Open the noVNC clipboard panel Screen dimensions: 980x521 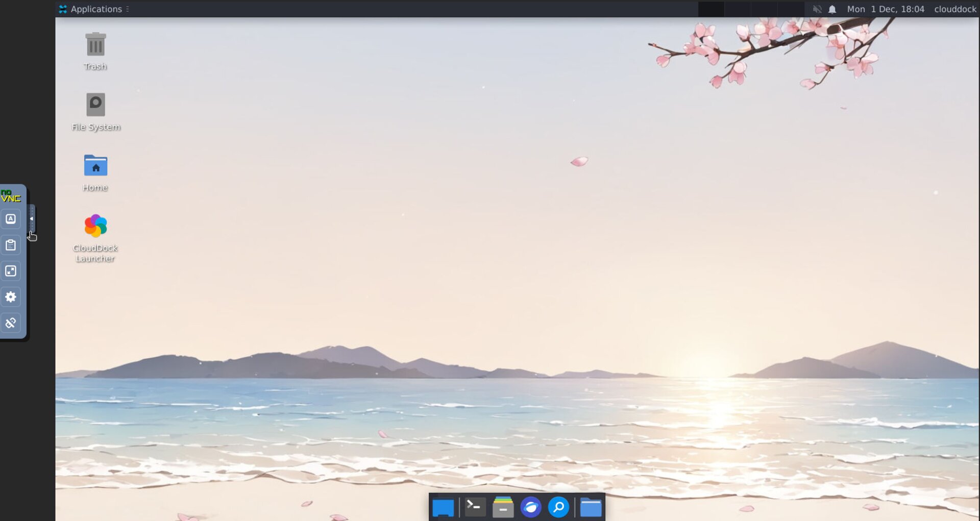click(11, 245)
